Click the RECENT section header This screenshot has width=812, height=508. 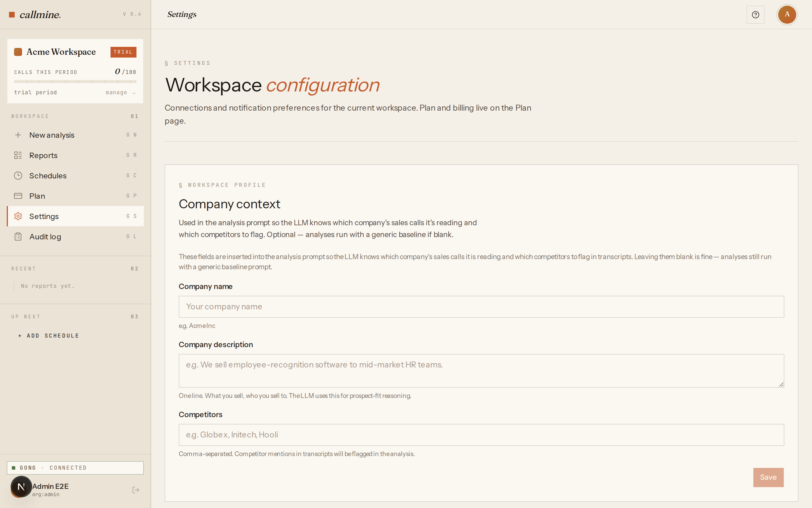coord(23,268)
